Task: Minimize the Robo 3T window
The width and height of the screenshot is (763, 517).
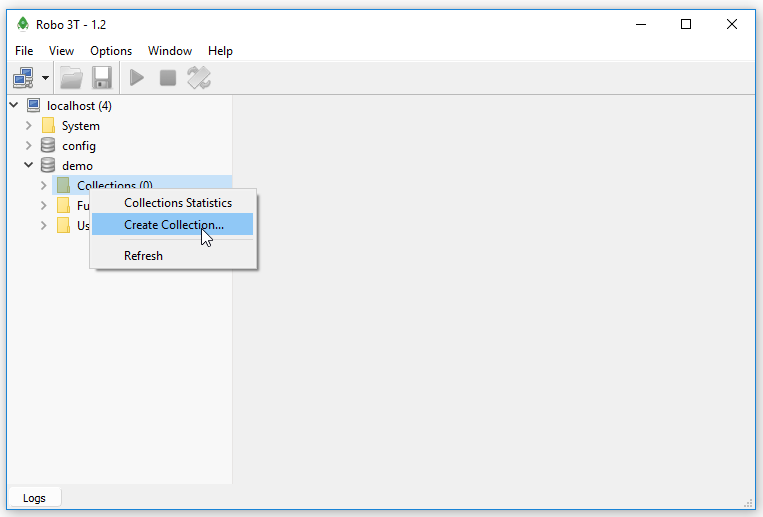Action: pyautogui.click(x=641, y=24)
